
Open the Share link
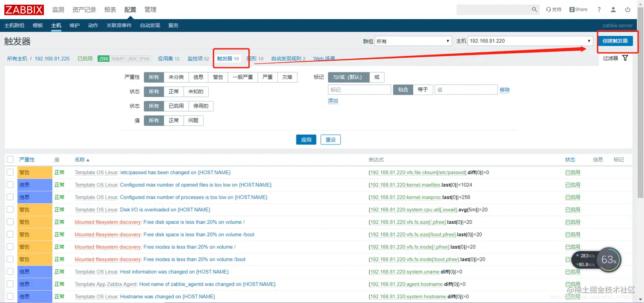pos(578,9)
